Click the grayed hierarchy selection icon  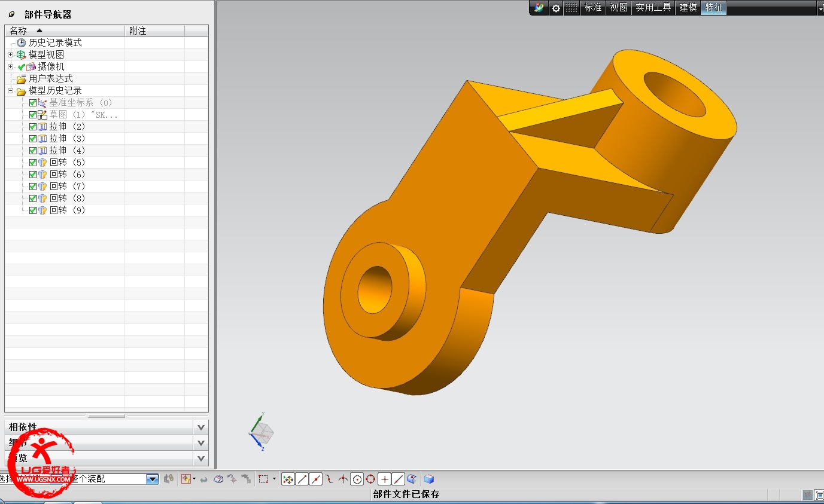point(245,479)
